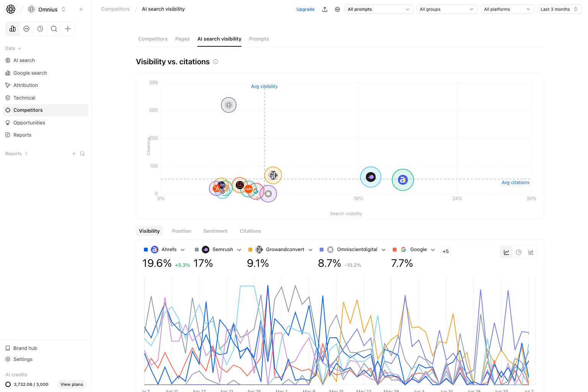588x392 pixels.
Task: Switch to bar chart view
Action: click(x=531, y=252)
